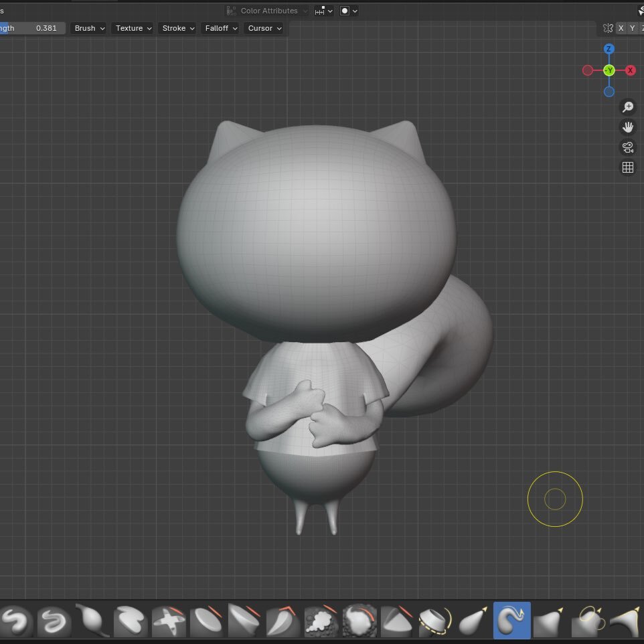Toggle the ruler-like icon button in header
This screenshot has width=644, height=644.
tap(319, 11)
